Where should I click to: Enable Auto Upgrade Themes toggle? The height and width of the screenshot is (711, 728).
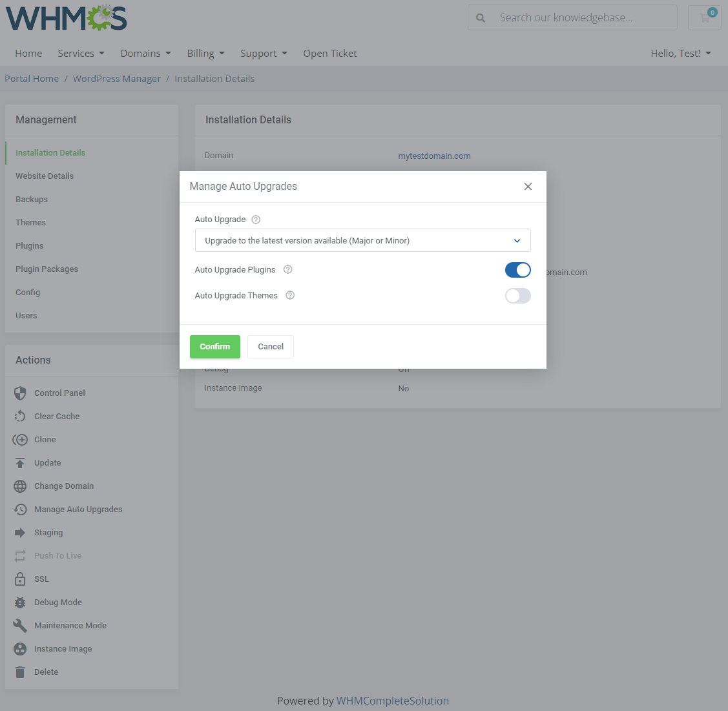click(x=517, y=295)
